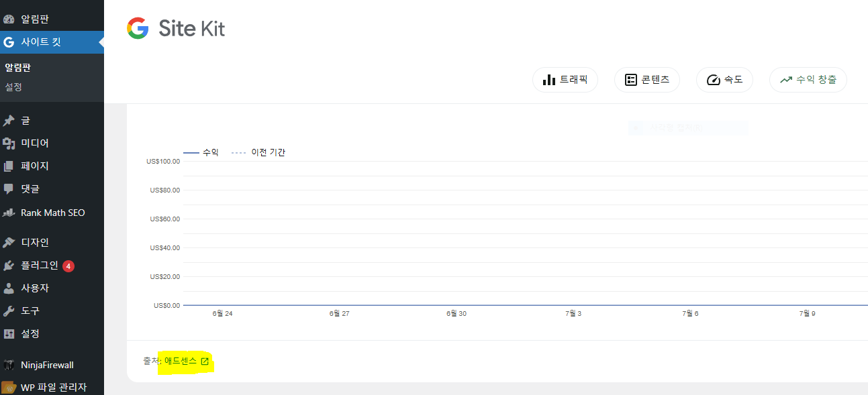Open the Rank Math SEO menu
Image resolution: width=868 pixels, height=395 pixels.
[x=52, y=213]
